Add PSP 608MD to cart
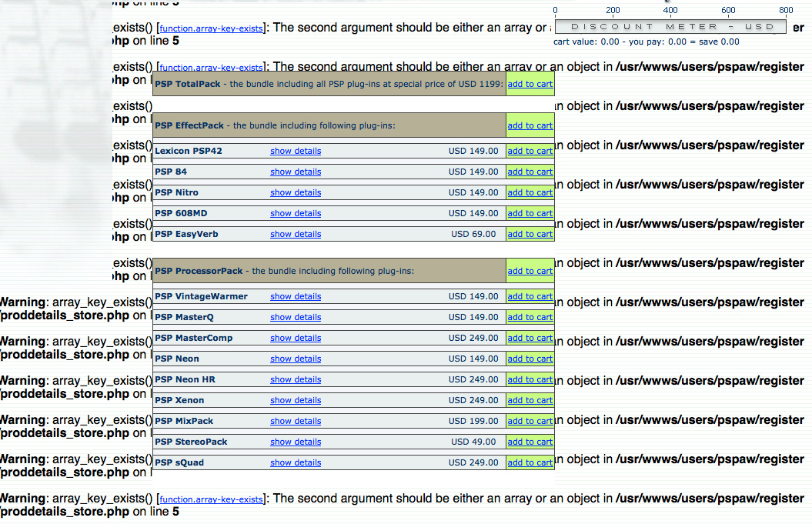This screenshot has height=524, width=812. tap(530, 213)
